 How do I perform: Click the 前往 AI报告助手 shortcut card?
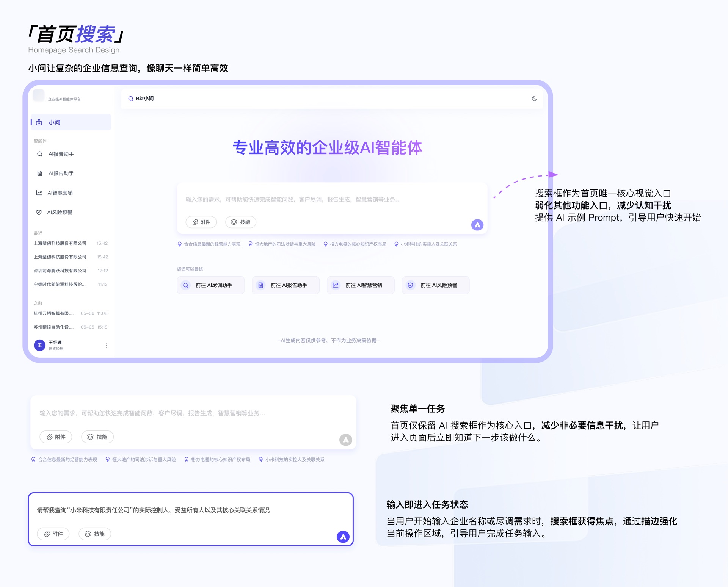[x=286, y=285]
